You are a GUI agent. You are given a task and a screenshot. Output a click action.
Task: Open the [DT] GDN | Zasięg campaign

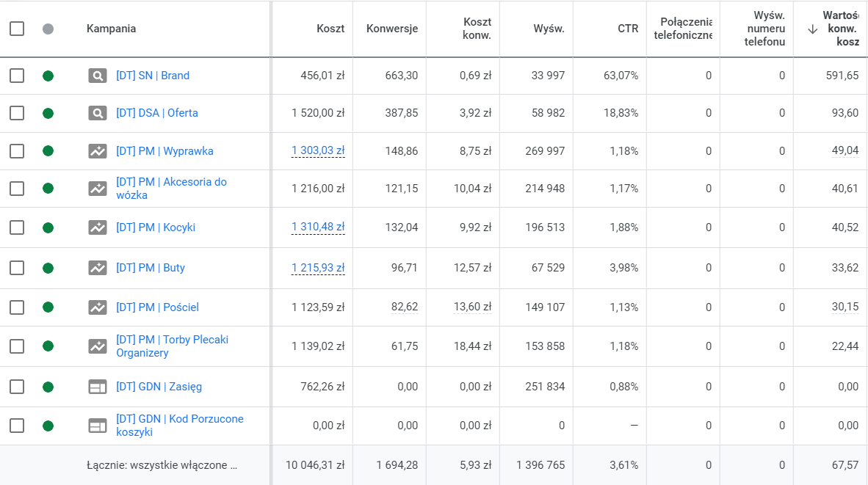pyautogui.click(x=159, y=387)
